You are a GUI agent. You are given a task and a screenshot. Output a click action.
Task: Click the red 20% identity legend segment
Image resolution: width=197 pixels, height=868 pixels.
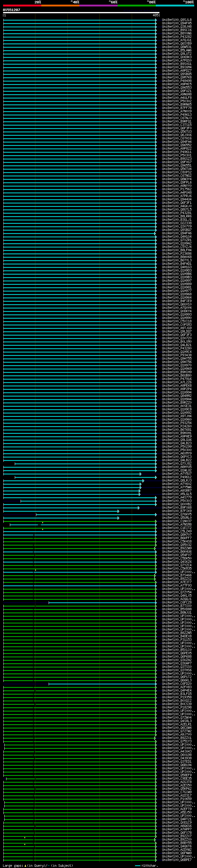22,6
